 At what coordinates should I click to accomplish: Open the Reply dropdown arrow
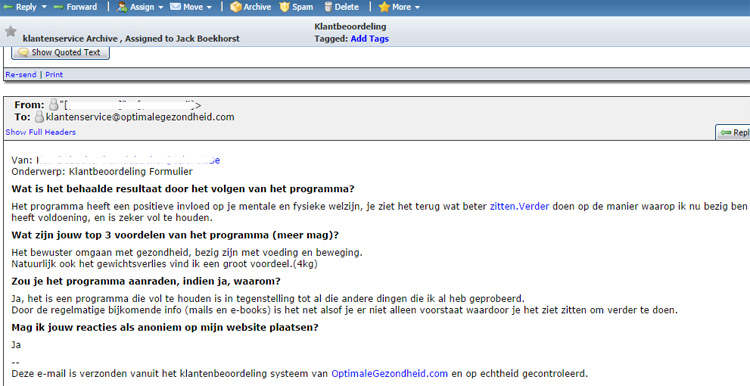click(x=44, y=7)
